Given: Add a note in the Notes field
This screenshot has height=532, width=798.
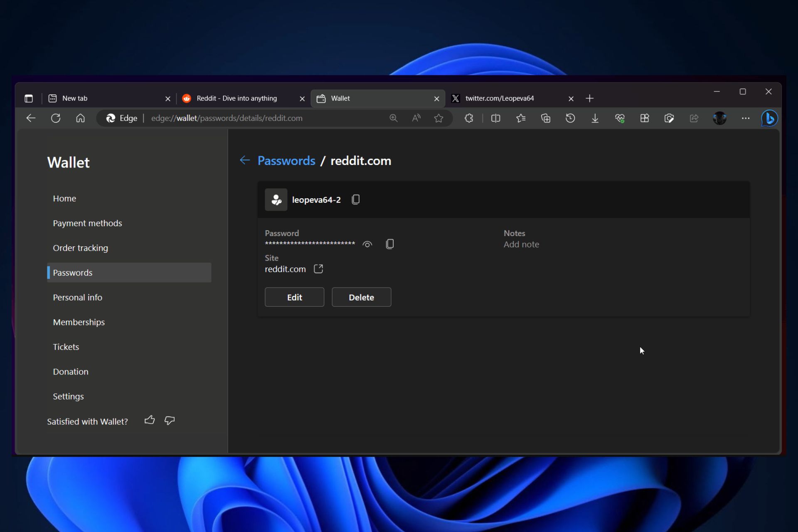Looking at the screenshot, I should coord(521,244).
